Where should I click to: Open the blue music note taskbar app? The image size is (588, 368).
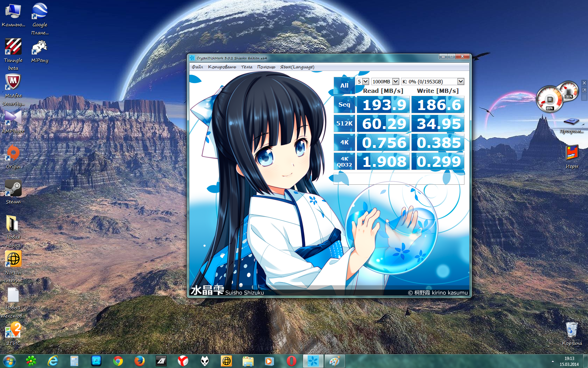click(96, 361)
